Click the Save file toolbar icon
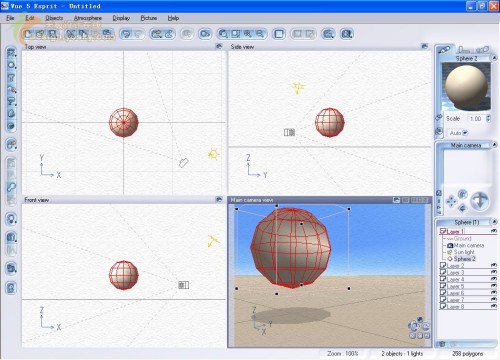Screen dimensions: 500x360 52,34
